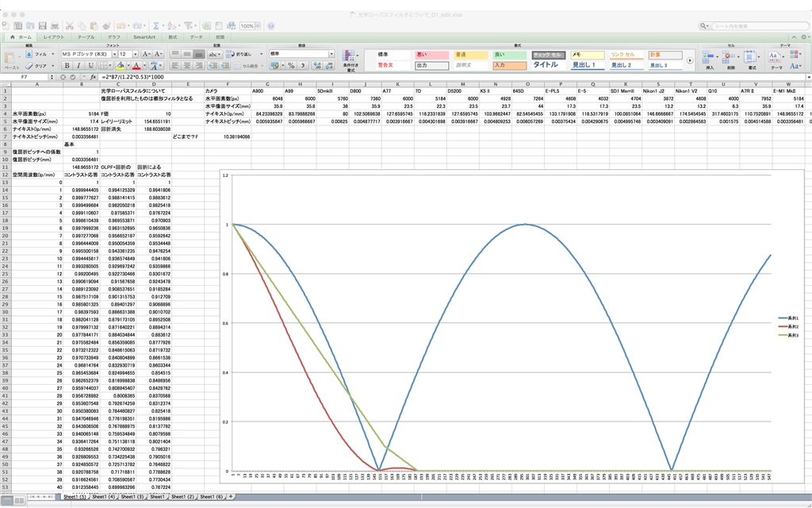Toggle italic text formatting
The image size is (812, 508).
tap(79, 66)
